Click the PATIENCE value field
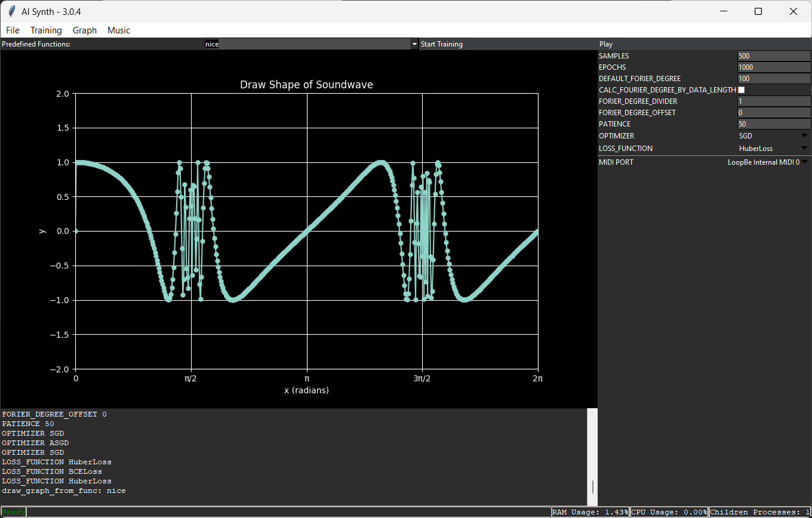Viewport: 812px width, 518px height. 774,124
